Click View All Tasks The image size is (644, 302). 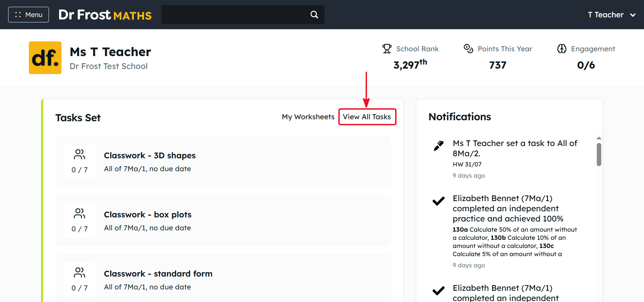coord(367,117)
